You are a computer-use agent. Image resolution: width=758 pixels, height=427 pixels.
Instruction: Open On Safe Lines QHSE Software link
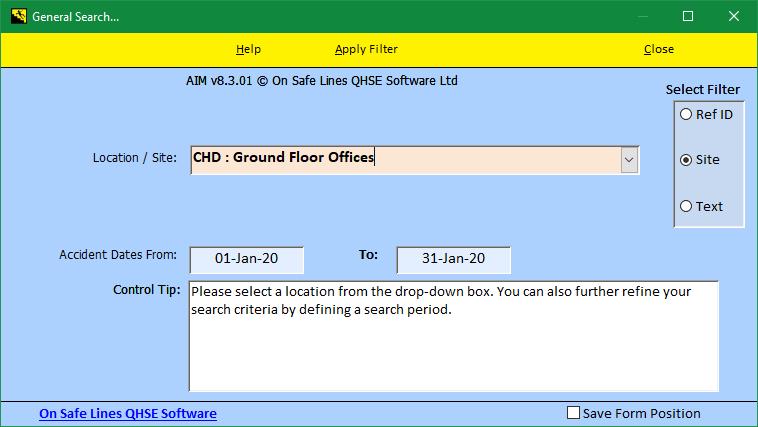tap(128, 413)
